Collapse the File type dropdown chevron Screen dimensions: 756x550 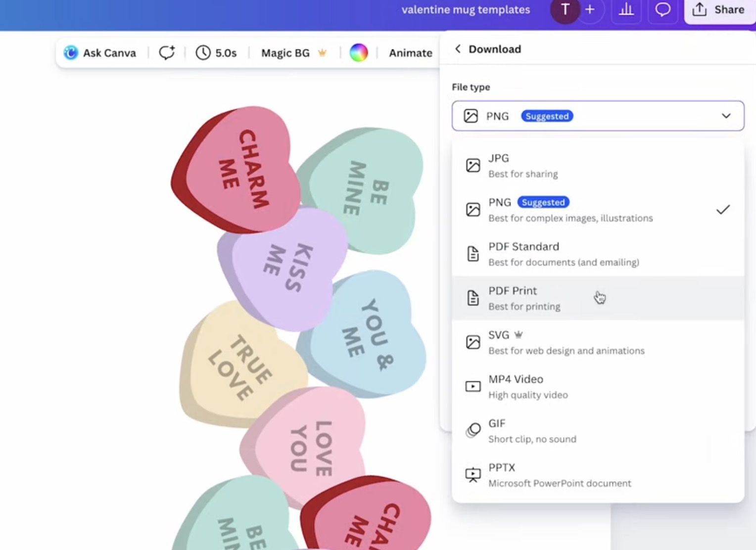[726, 116]
